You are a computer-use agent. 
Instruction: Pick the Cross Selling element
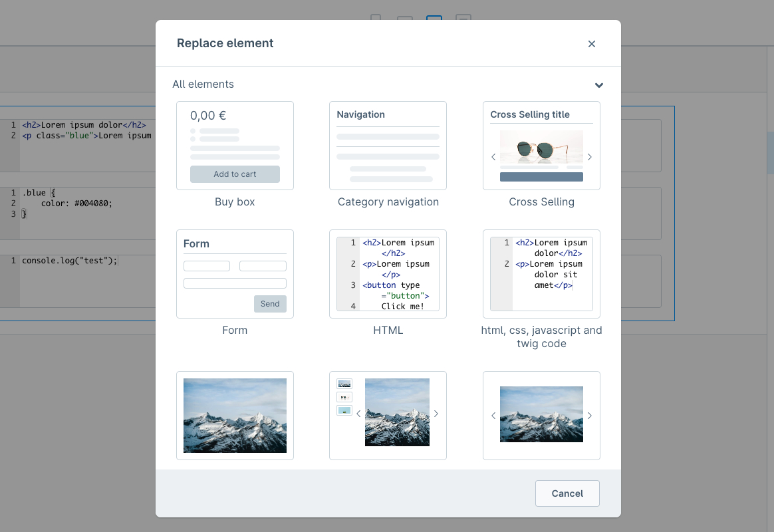(541, 146)
